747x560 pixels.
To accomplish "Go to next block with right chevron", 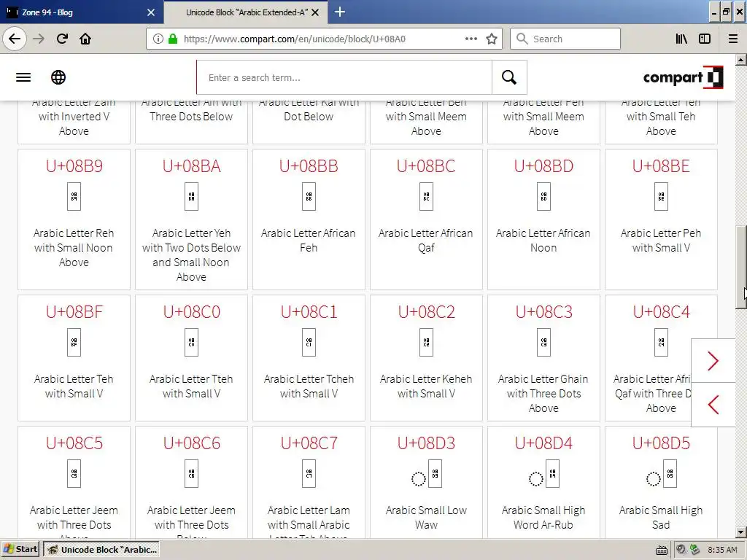I will [x=713, y=361].
